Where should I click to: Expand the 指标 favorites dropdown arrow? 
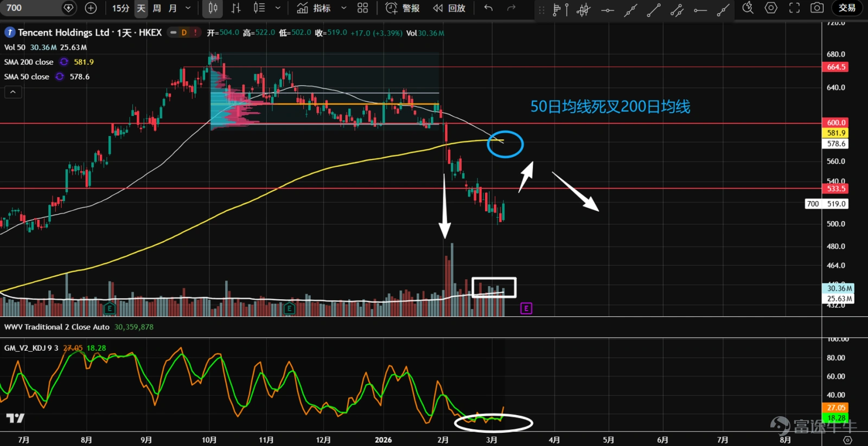pos(343,8)
